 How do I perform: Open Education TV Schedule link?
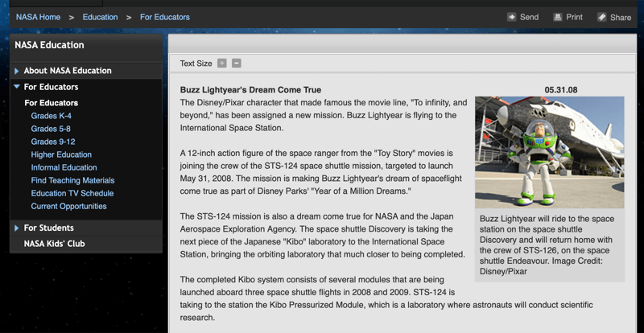click(x=72, y=193)
